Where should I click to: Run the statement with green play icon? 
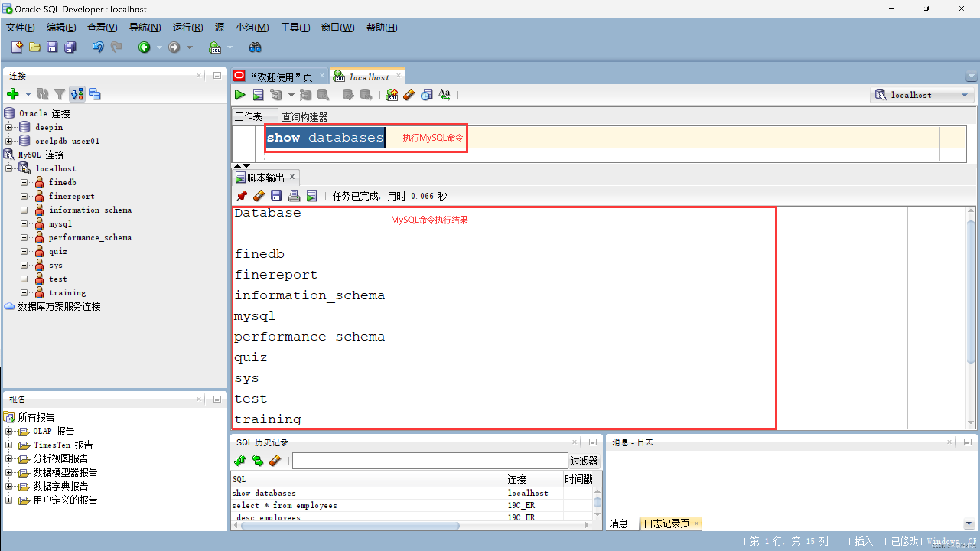pos(240,94)
